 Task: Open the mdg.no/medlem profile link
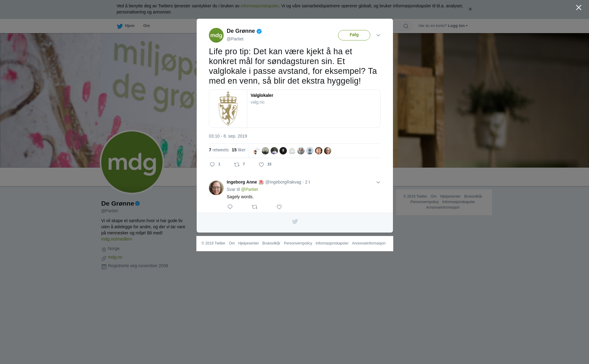point(117,239)
